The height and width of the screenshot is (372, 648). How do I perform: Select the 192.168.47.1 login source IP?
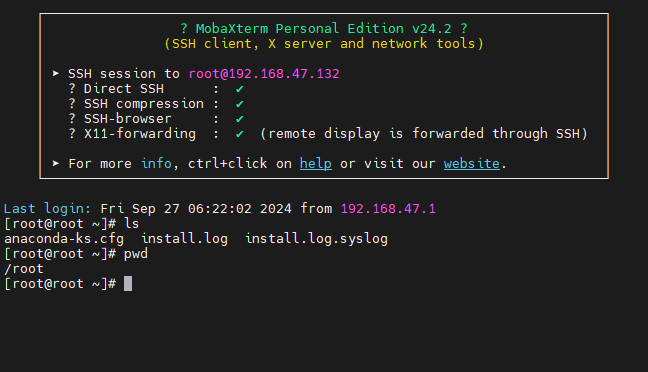click(x=388, y=208)
